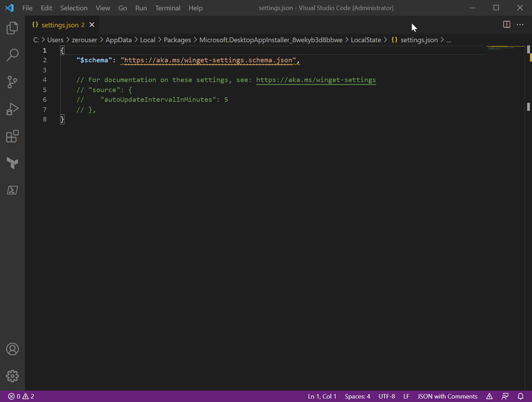The width and height of the screenshot is (532, 402).
Task: Change language mode JSON with Comments
Action: pos(447,396)
